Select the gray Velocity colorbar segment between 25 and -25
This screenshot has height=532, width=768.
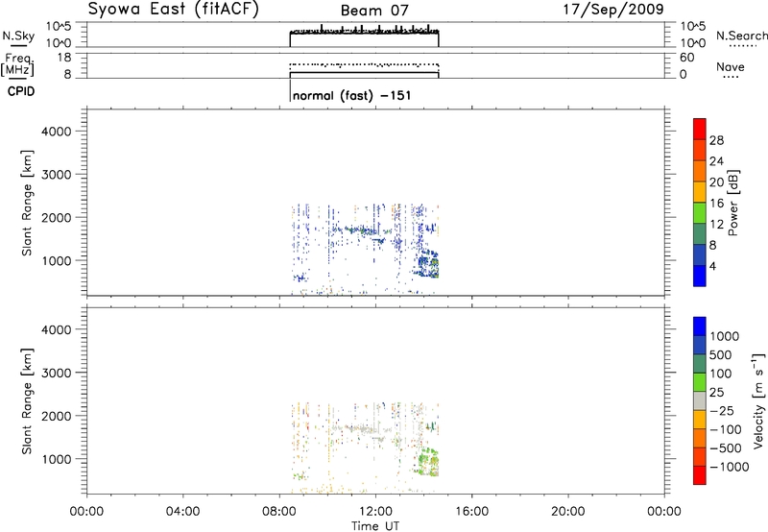700,400
